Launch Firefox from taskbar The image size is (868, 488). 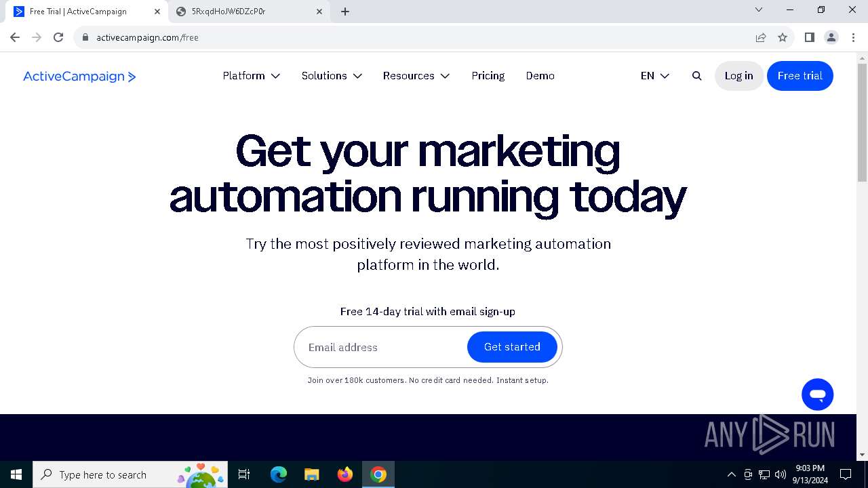click(344, 474)
